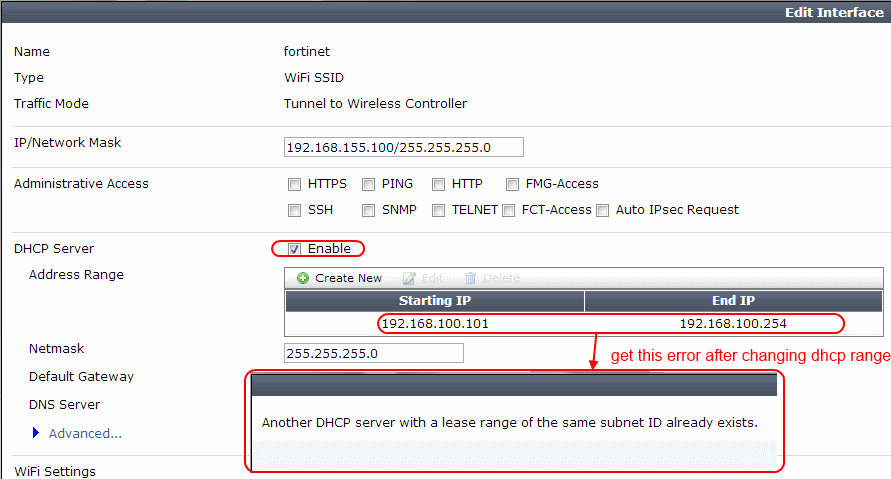The image size is (891, 479).
Task: Expand the Advanced section arrow
Action: 37,433
